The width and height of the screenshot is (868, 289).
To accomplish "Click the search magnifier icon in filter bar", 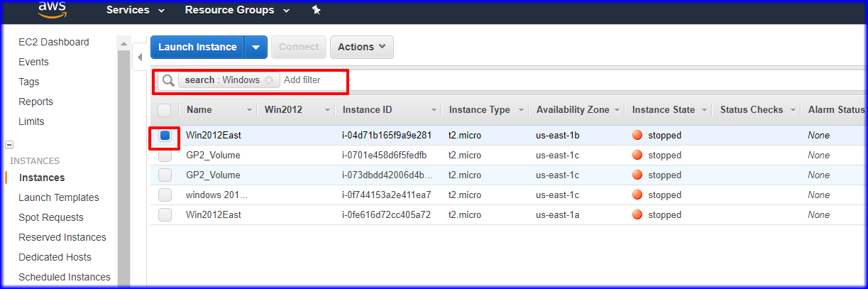I will pyautogui.click(x=168, y=80).
